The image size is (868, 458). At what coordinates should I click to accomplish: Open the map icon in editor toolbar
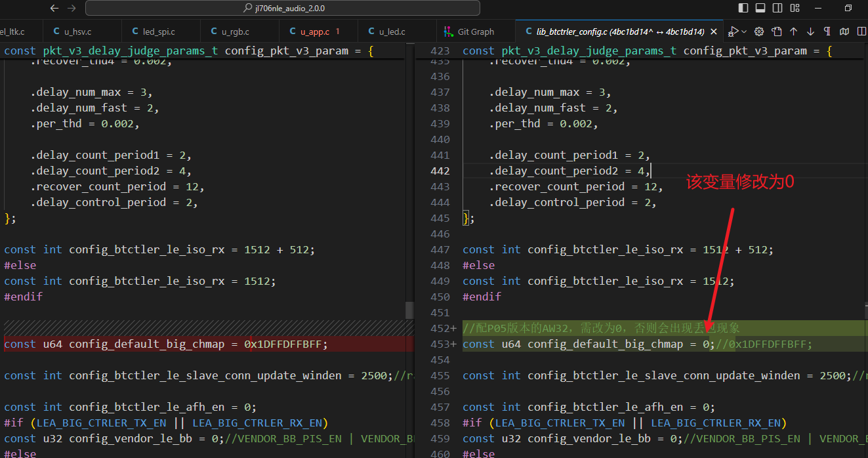[x=845, y=31]
